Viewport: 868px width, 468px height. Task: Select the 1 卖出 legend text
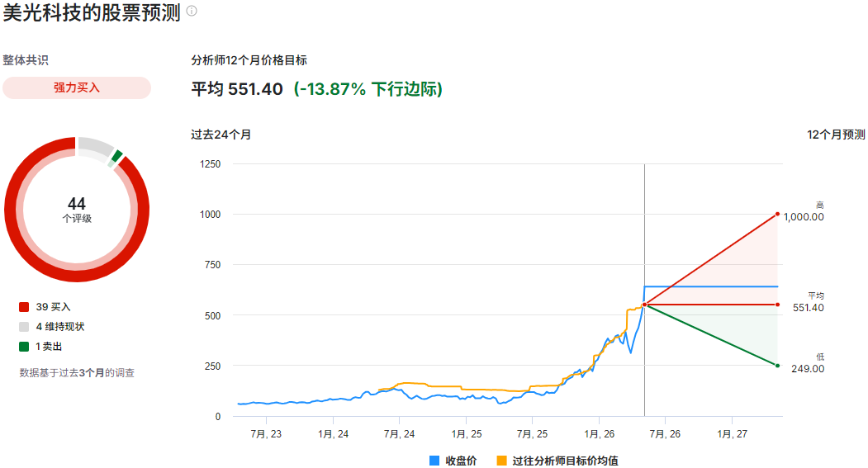49,347
